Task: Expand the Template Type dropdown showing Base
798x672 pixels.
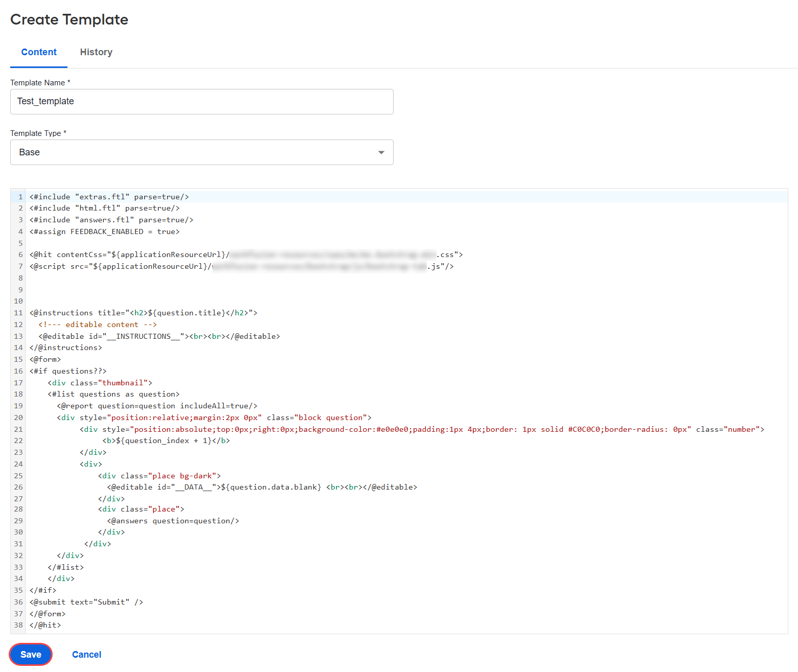Action: (x=202, y=152)
